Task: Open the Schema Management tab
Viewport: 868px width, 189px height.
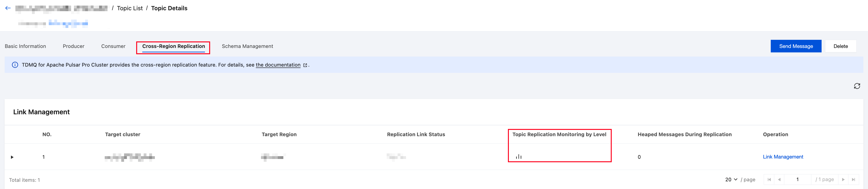Action: (x=247, y=46)
